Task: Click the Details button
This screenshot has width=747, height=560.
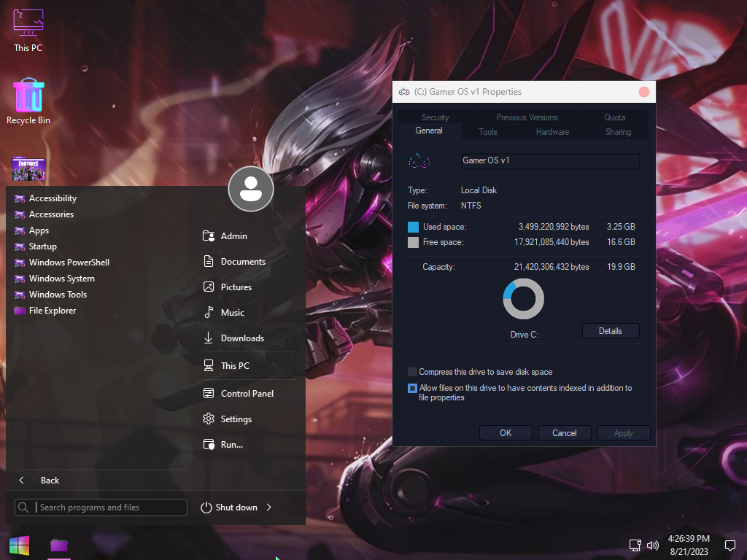Action: pyautogui.click(x=611, y=331)
